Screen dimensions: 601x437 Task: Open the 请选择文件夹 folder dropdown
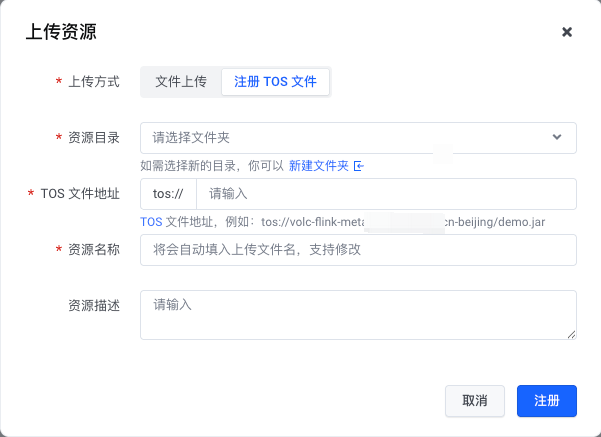[x=350, y=138]
